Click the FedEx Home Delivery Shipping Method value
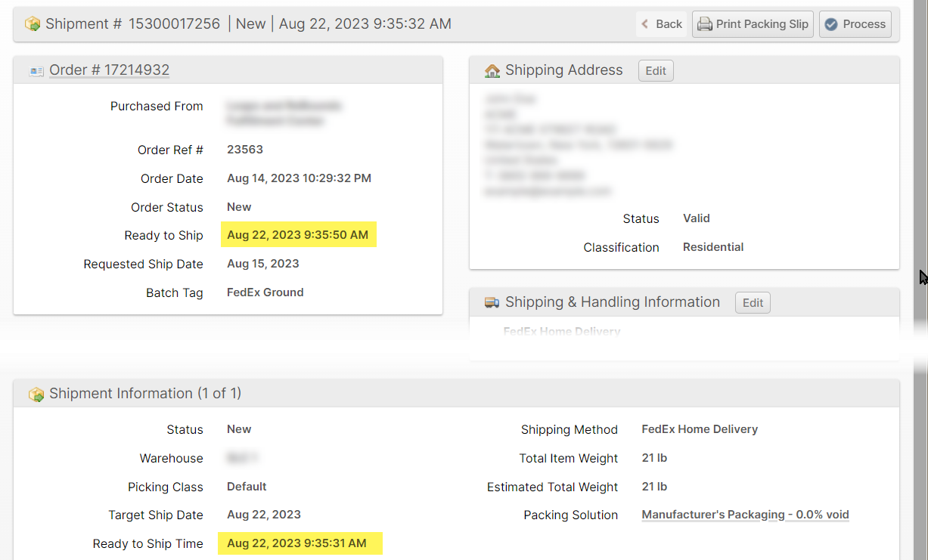 pos(700,429)
